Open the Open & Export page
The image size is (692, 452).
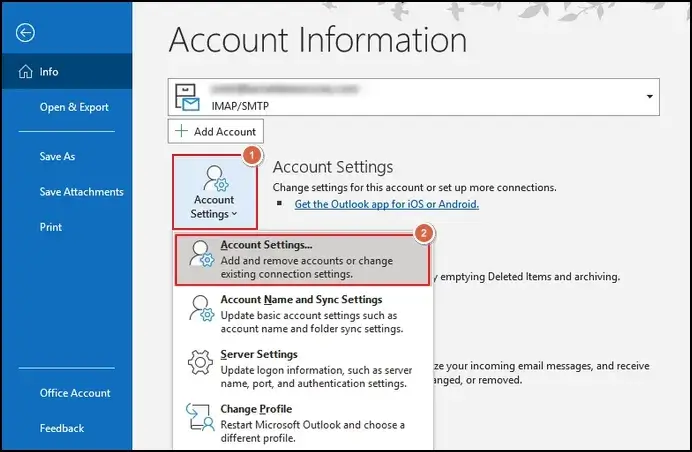pos(74,107)
